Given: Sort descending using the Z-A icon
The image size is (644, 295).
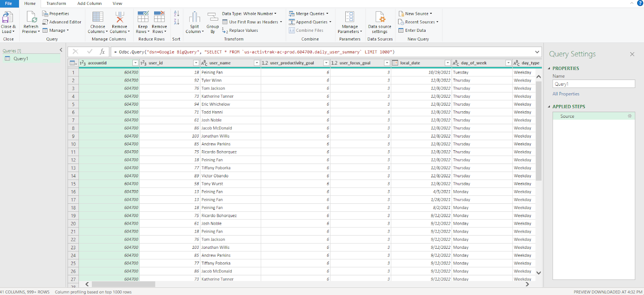Looking at the screenshot, I should [176, 22].
